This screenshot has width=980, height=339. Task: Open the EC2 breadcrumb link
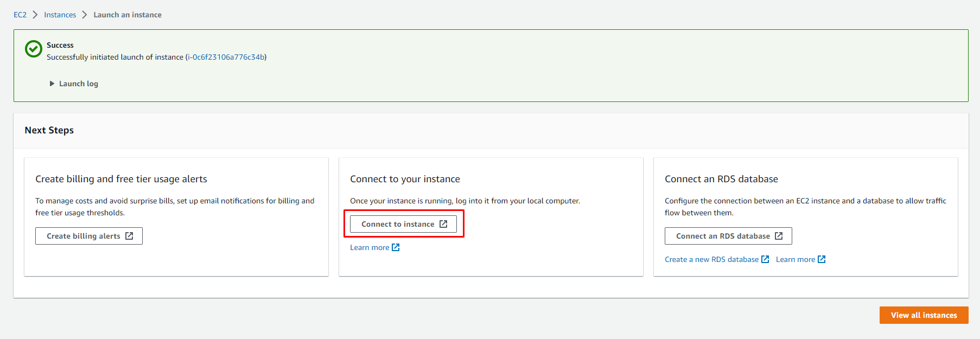pos(20,15)
